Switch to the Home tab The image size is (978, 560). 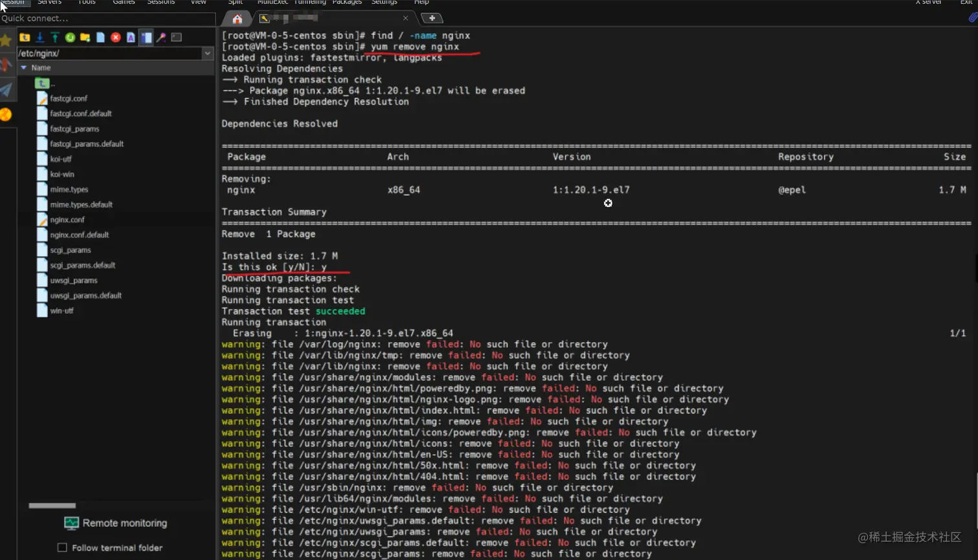pyautogui.click(x=237, y=18)
